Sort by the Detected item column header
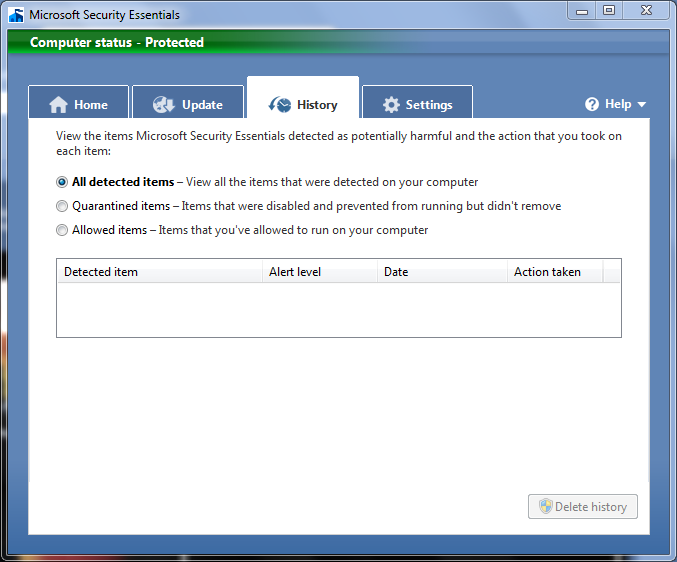 (x=160, y=272)
